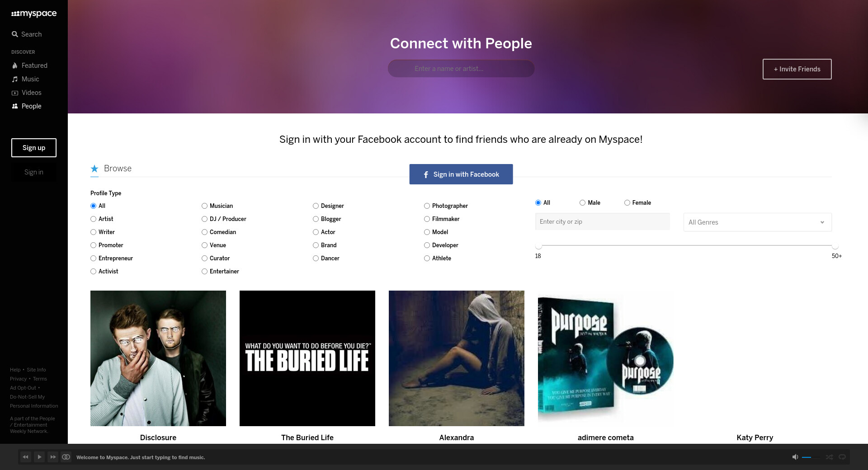Choose the Female gender filter

tap(627, 203)
